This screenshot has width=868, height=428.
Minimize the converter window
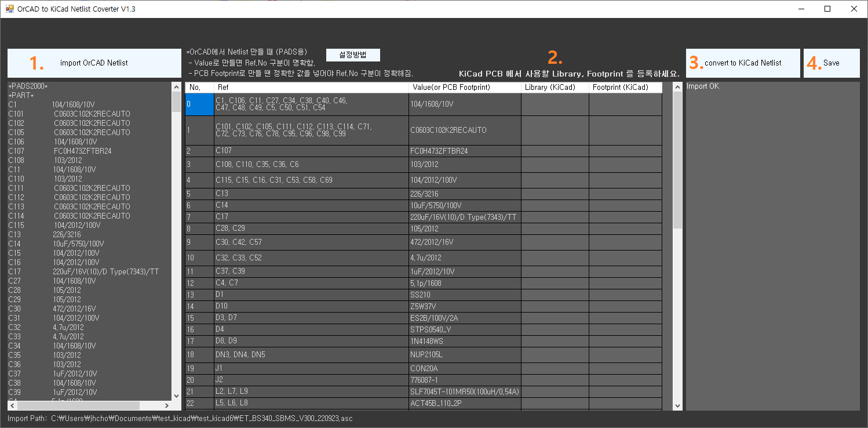click(x=801, y=9)
